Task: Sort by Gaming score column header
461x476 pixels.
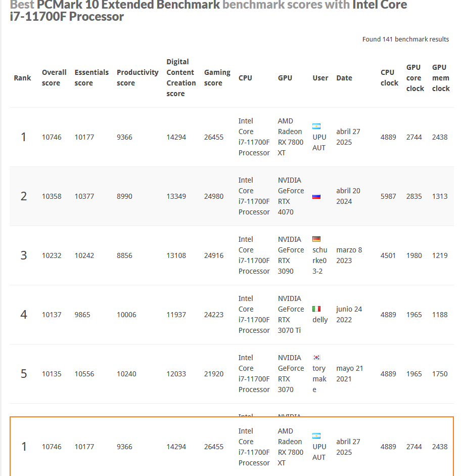Action: coord(217,78)
